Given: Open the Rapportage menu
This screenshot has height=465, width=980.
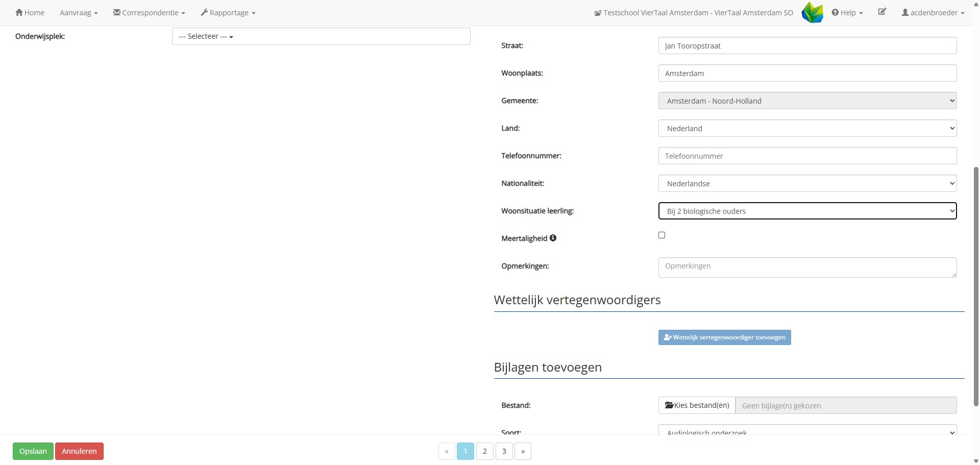Looking at the screenshot, I should (x=228, y=13).
